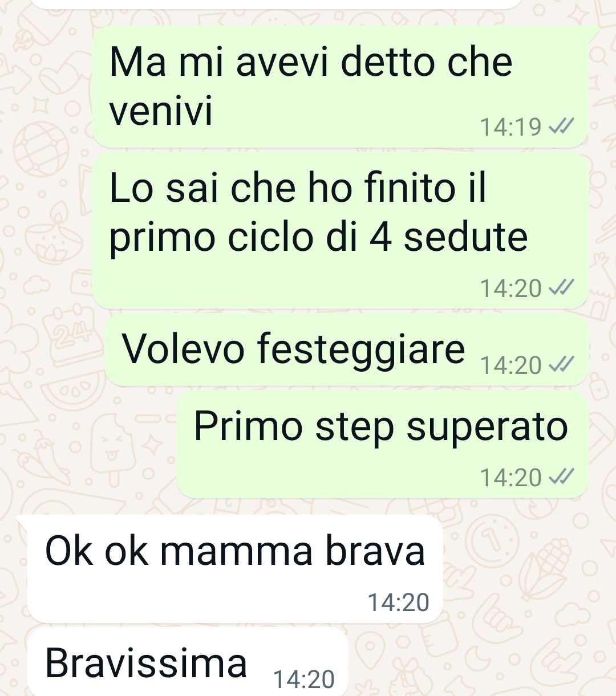The image size is (616, 696).
Task: Tap the ice cream doodle in the chat background
Action: (x=113, y=450)
